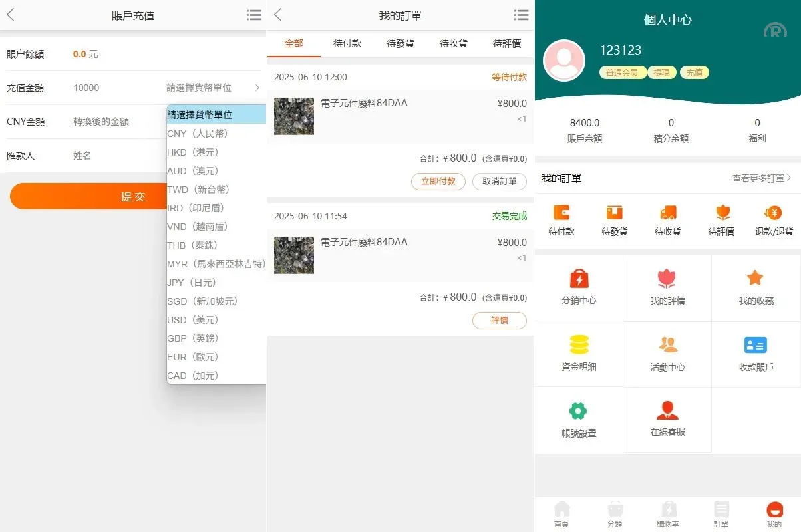Open 資金明細 funds detail icon

[579, 346]
